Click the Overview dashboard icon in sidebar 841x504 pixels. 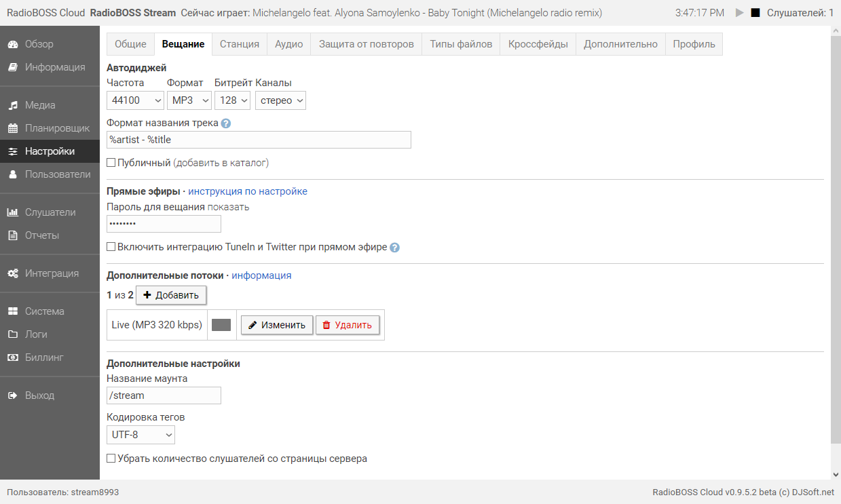click(x=12, y=44)
